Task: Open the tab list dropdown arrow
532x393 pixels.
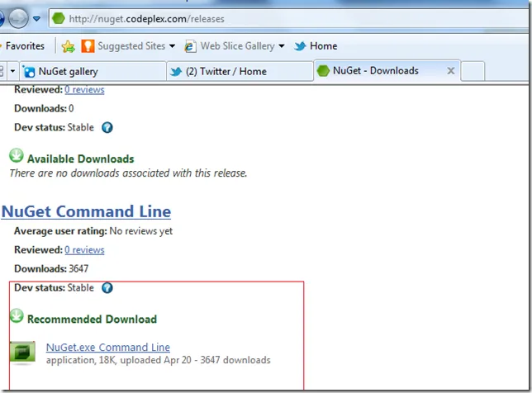Action: pyautogui.click(x=12, y=71)
